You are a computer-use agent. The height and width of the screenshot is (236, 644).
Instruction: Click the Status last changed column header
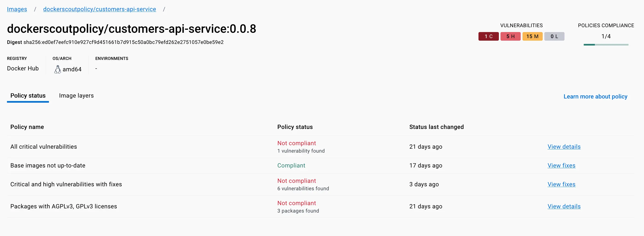pyautogui.click(x=436, y=127)
